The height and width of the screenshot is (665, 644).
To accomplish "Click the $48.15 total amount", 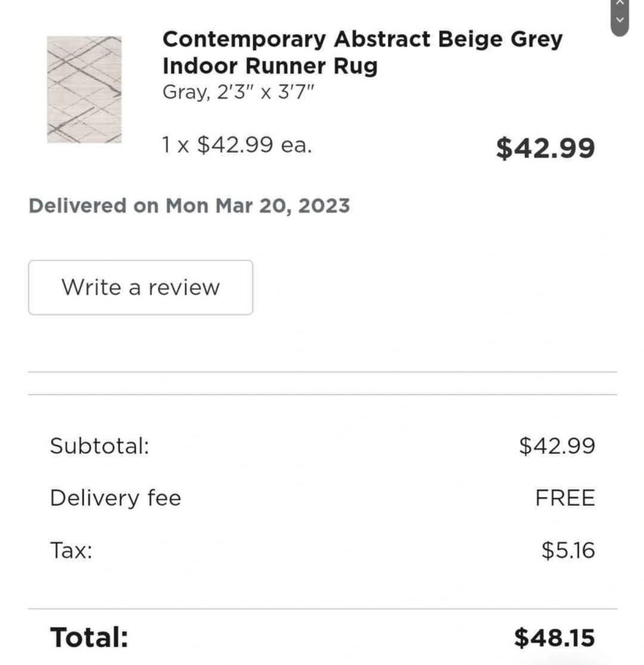I will click(555, 638).
